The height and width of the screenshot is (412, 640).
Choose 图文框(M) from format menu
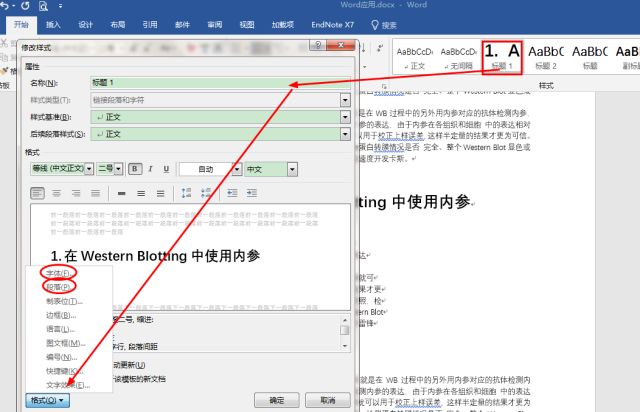[66, 343]
